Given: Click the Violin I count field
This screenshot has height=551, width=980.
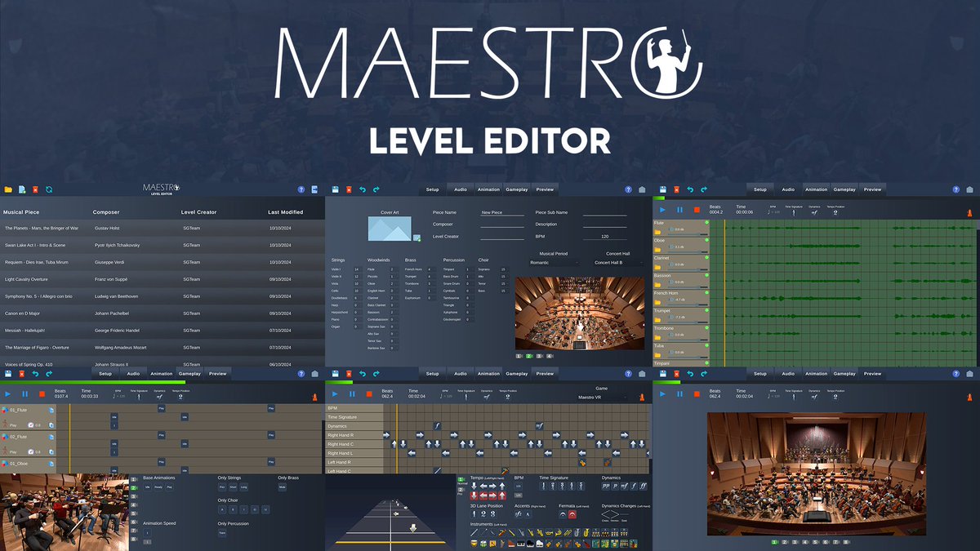Looking at the screenshot, I should point(357,269).
